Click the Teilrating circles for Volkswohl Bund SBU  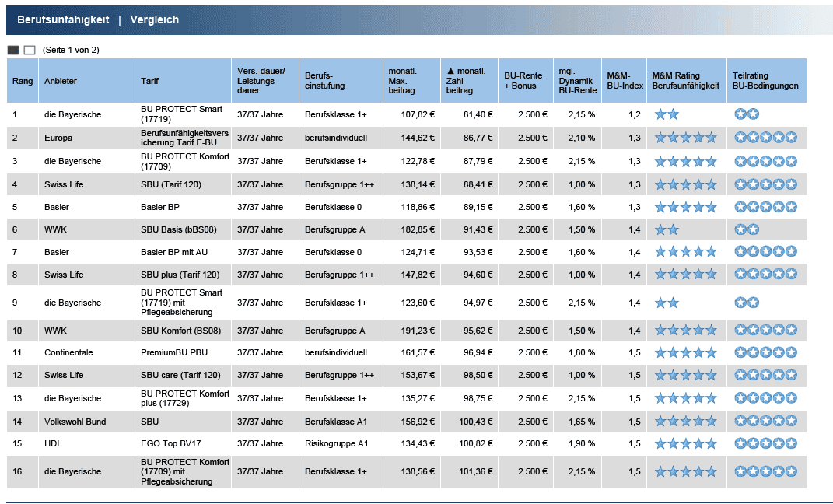click(765, 422)
